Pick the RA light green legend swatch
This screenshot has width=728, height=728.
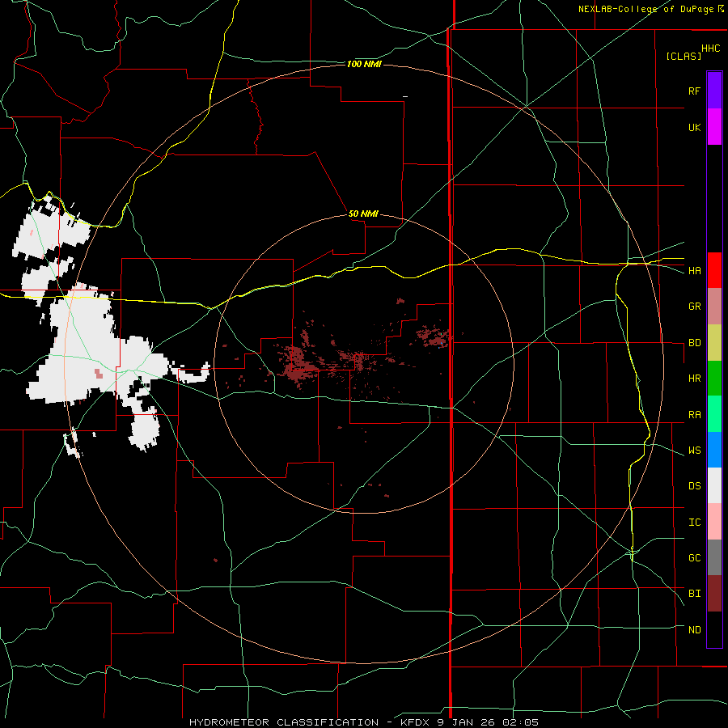click(x=714, y=414)
